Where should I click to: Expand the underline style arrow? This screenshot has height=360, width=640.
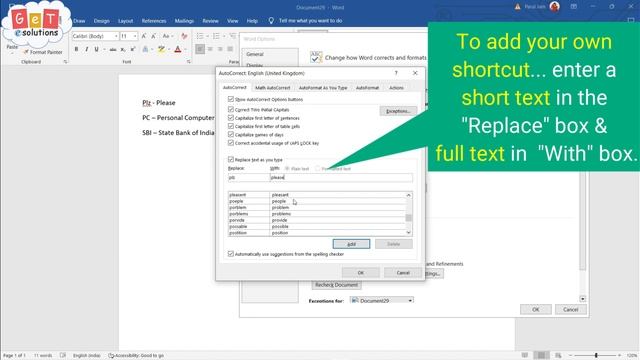click(x=104, y=49)
